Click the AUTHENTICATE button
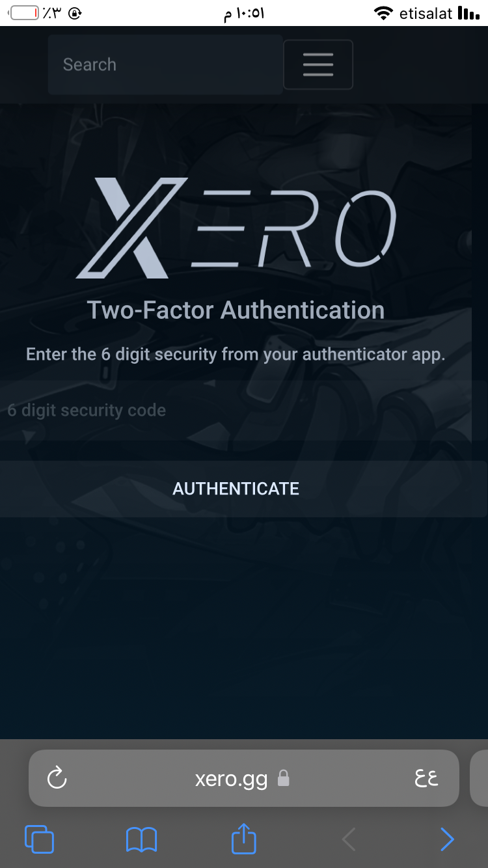The height and width of the screenshot is (868, 488). coord(236,489)
